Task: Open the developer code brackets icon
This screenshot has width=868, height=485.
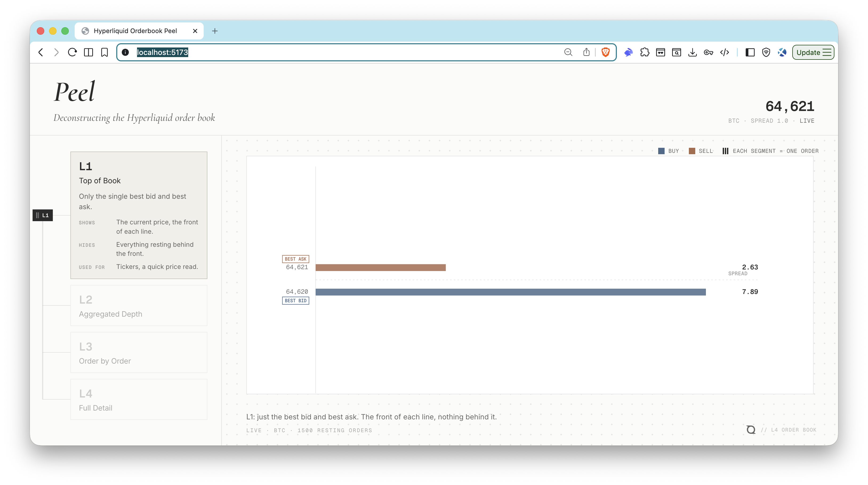Action: pyautogui.click(x=725, y=52)
